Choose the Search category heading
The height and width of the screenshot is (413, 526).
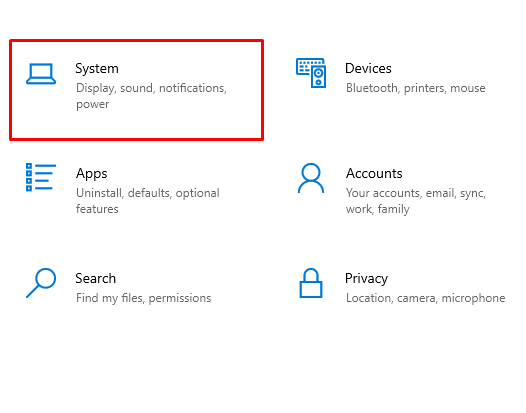click(x=96, y=278)
